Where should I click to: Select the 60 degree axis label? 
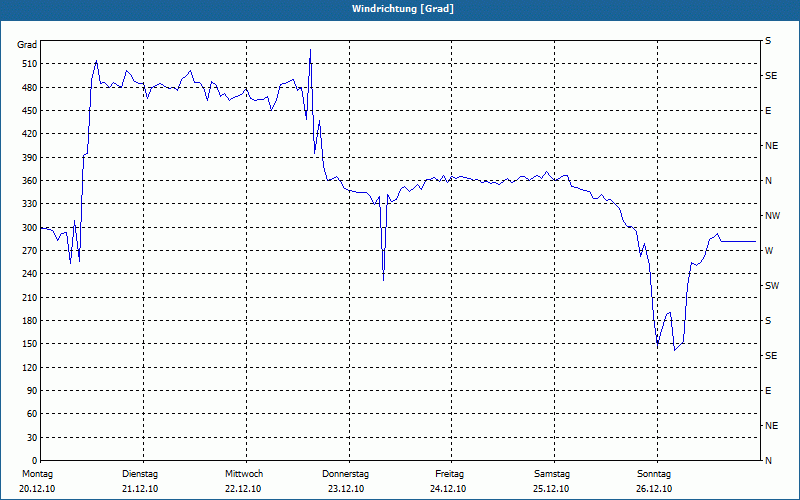click(31, 414)
